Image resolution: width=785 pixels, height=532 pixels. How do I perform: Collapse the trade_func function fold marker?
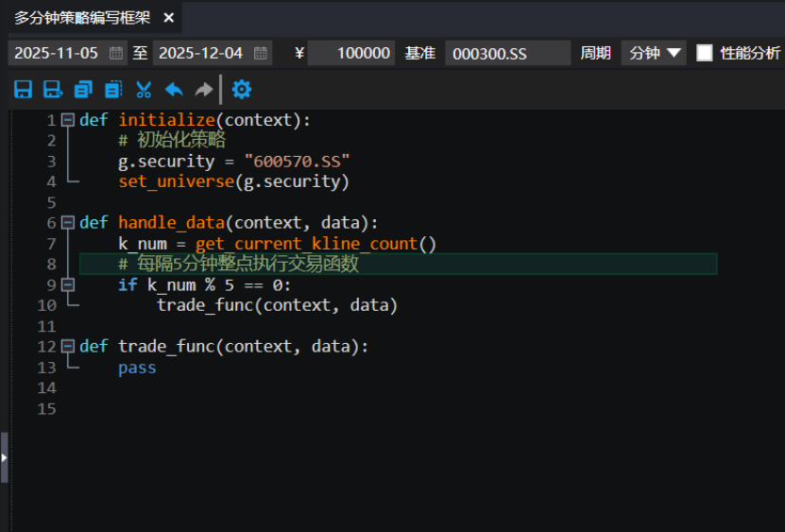tap(67, 347)
